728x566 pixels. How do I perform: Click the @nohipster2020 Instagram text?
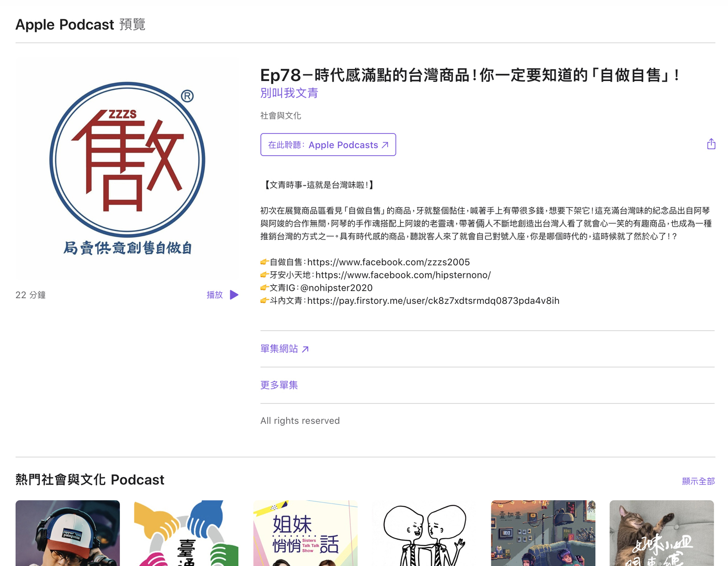tap(336, 288)
